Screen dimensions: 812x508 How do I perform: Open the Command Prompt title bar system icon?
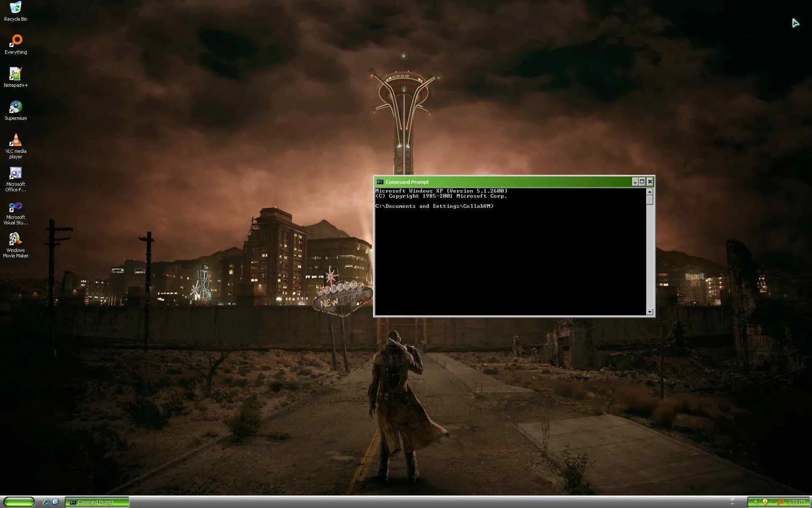click(x=380, y=182)
